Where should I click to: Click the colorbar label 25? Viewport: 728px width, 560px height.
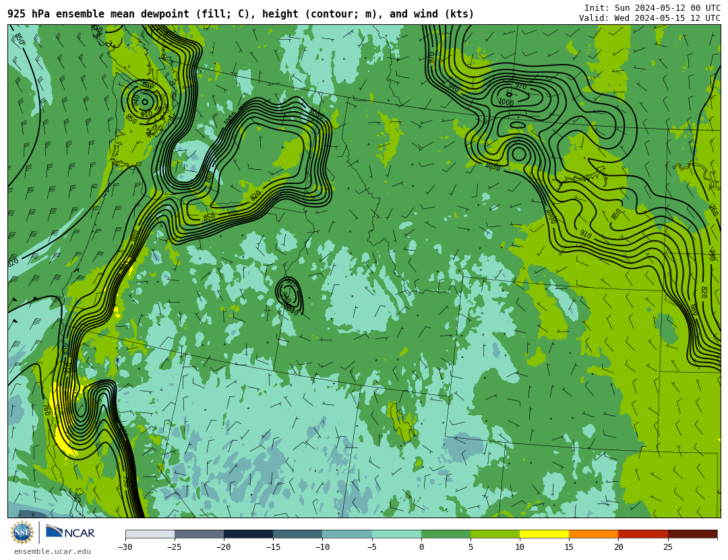point(667,547)
